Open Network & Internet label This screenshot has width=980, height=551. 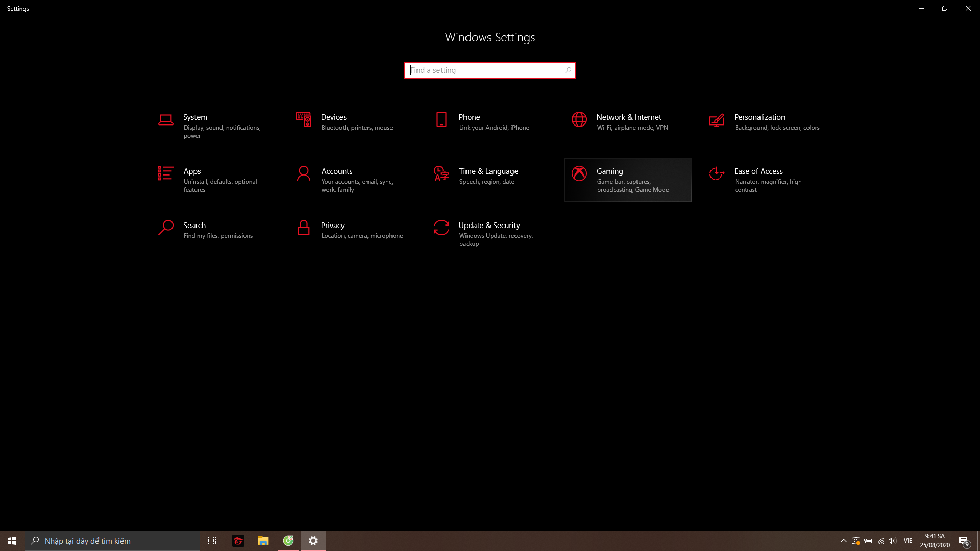[629, 117]
